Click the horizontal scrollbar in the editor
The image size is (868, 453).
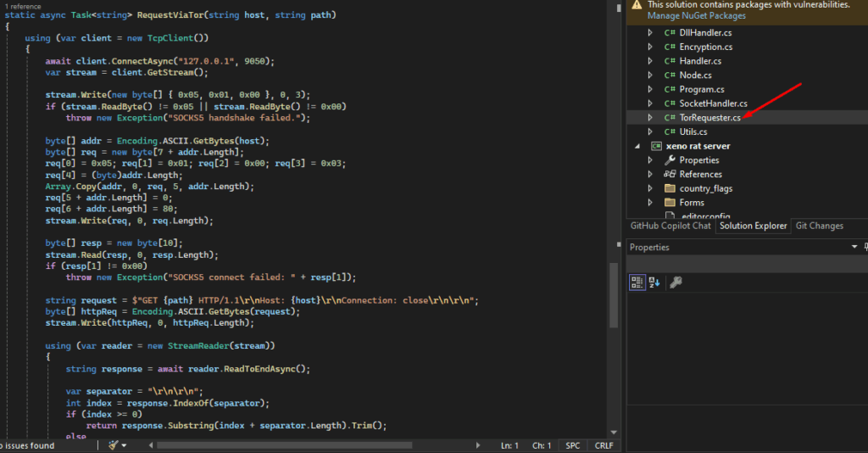(284, 445)
